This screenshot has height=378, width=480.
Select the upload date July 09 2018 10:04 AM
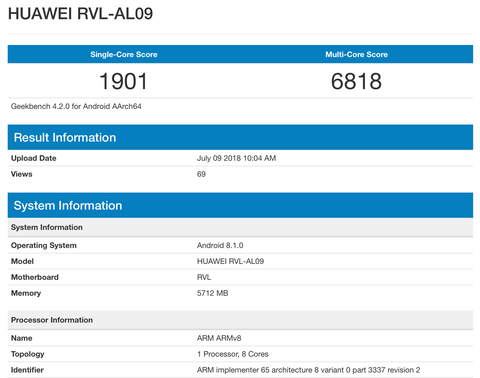tap(236, 158)
